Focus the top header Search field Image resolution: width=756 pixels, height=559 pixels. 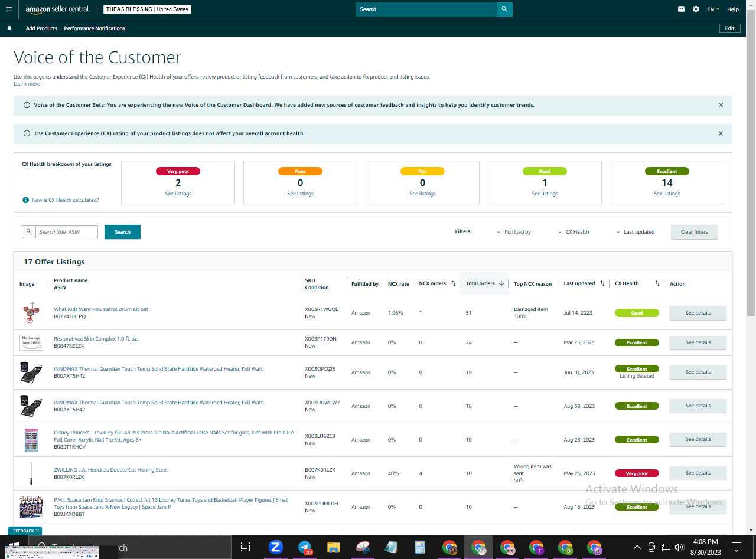426,9
